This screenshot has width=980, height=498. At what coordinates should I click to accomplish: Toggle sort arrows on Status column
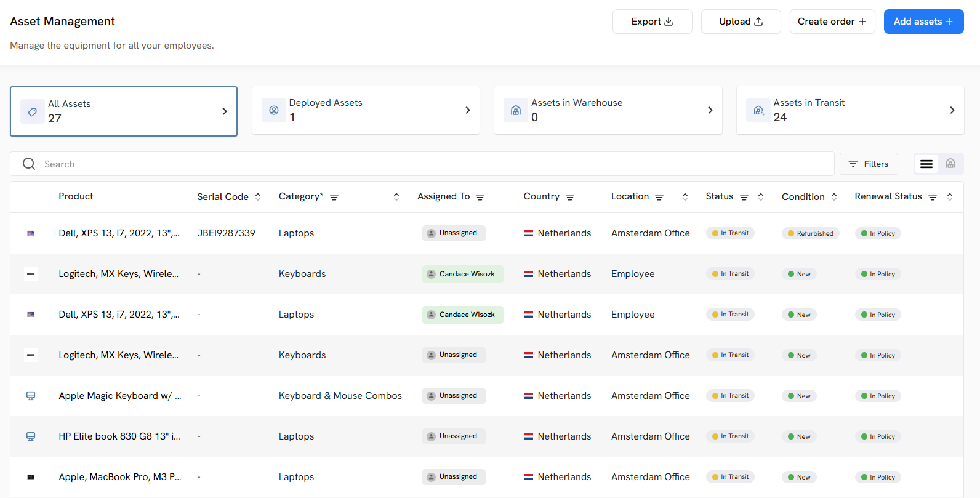(x=761, y=197)
